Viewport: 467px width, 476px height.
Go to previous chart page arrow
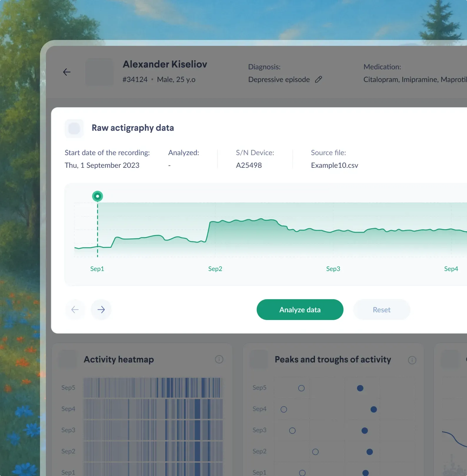(75, 309)
